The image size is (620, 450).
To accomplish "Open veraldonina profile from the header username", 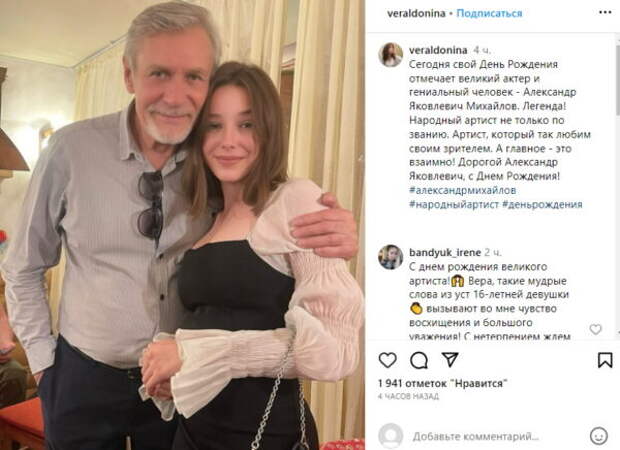I will tap(416, 13).
